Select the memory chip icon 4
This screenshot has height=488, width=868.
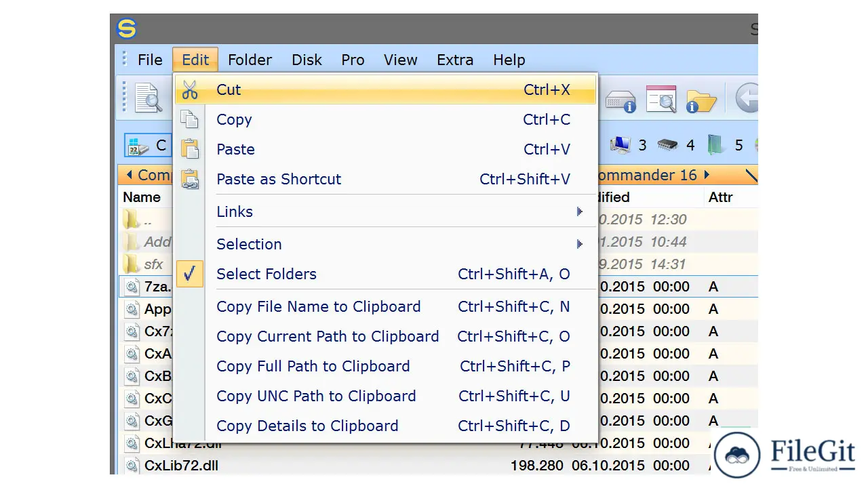point(676,145)
